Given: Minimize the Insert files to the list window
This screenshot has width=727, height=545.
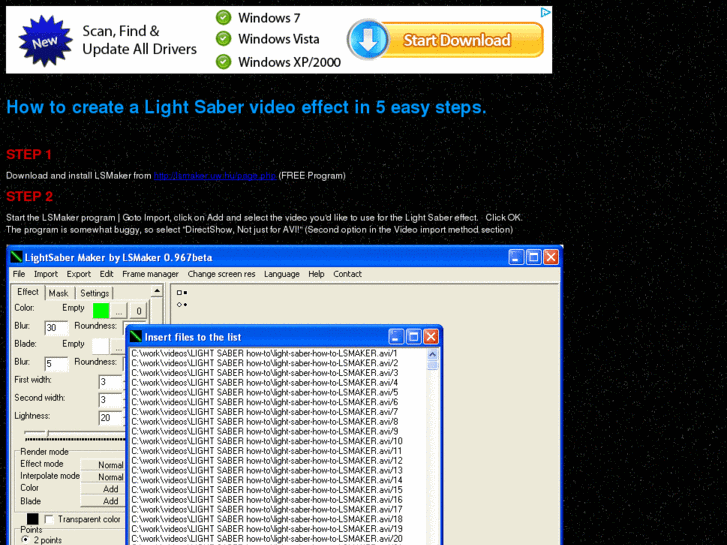Looking at the screenshot, I should pyautogui.click(x=395, y=336).
